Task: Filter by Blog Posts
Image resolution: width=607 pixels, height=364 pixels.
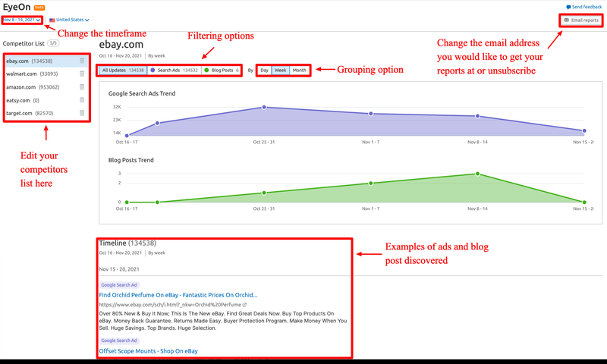Action: tap(221, 70)
